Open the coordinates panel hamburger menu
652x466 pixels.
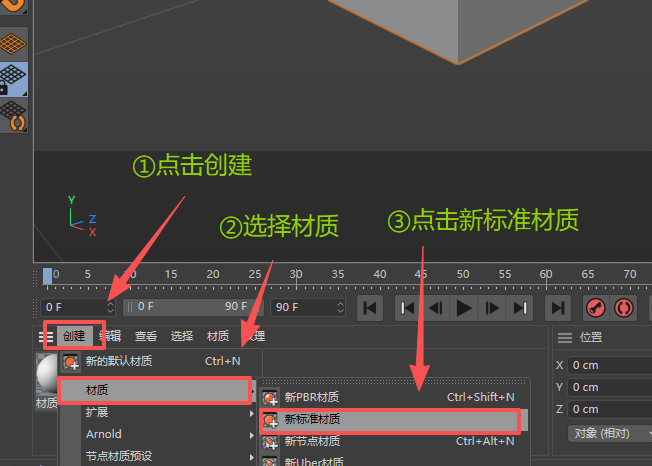click(x=565, y=338)
